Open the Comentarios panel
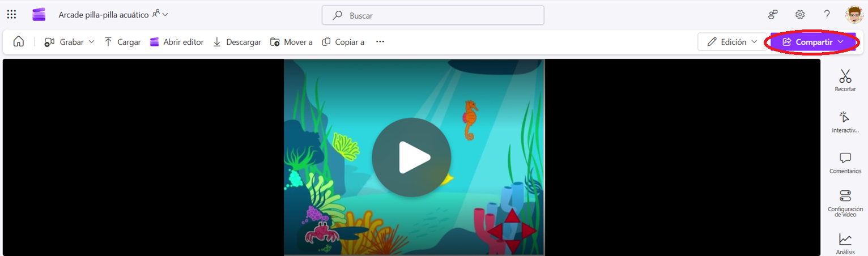This screenshot has width=868, height=256. pyautogui.click(x=845, y=163)
